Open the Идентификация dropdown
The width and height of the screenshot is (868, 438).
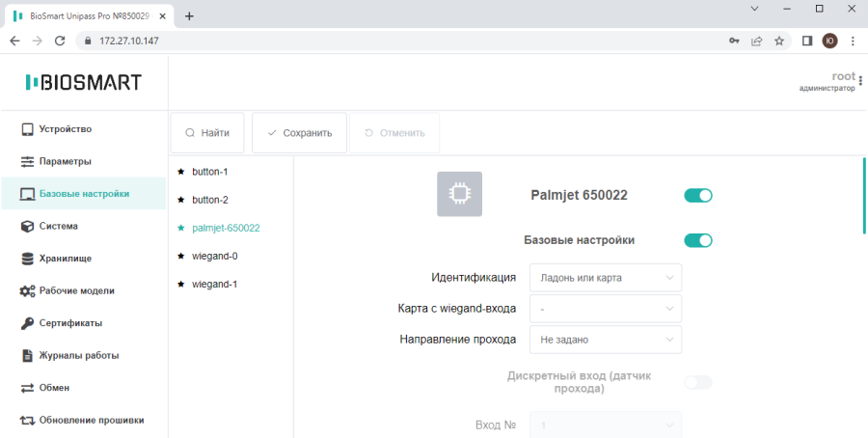(x=606, y=278)
